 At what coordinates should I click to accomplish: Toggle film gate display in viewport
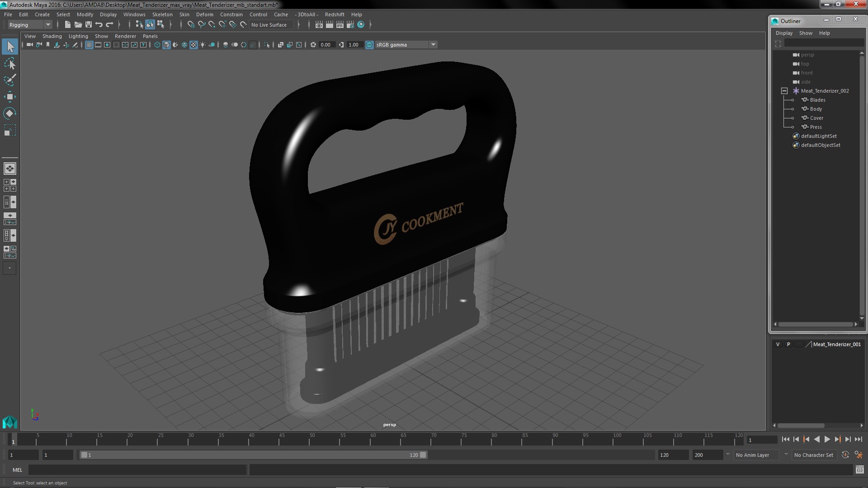pos(98,45)
